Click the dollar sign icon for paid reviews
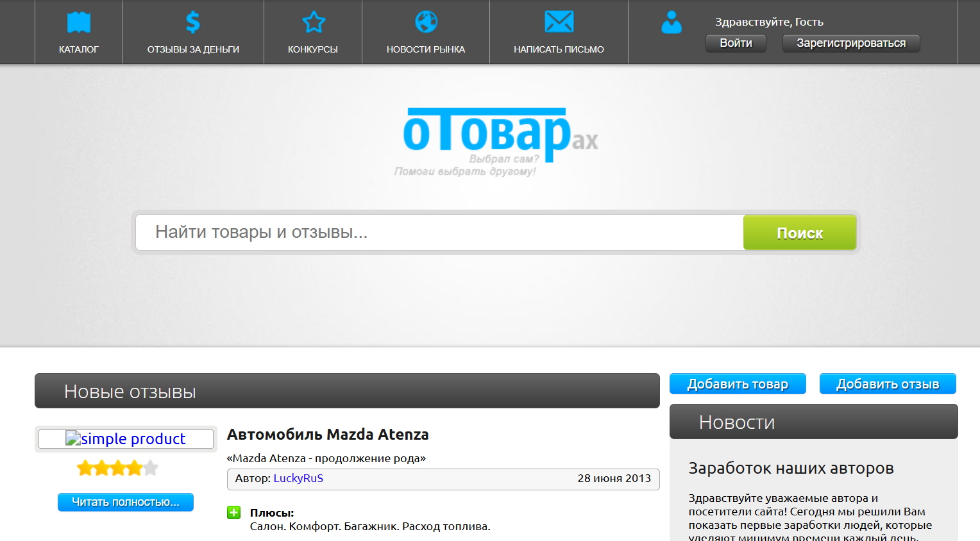Image resolution: width=980 pixels, height=541 pixels. tap(192, 22)
